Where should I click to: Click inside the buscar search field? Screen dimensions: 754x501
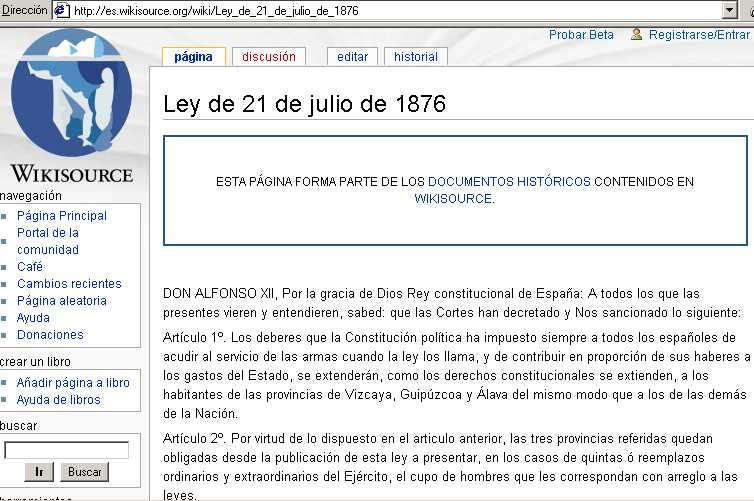coord(66,450)
